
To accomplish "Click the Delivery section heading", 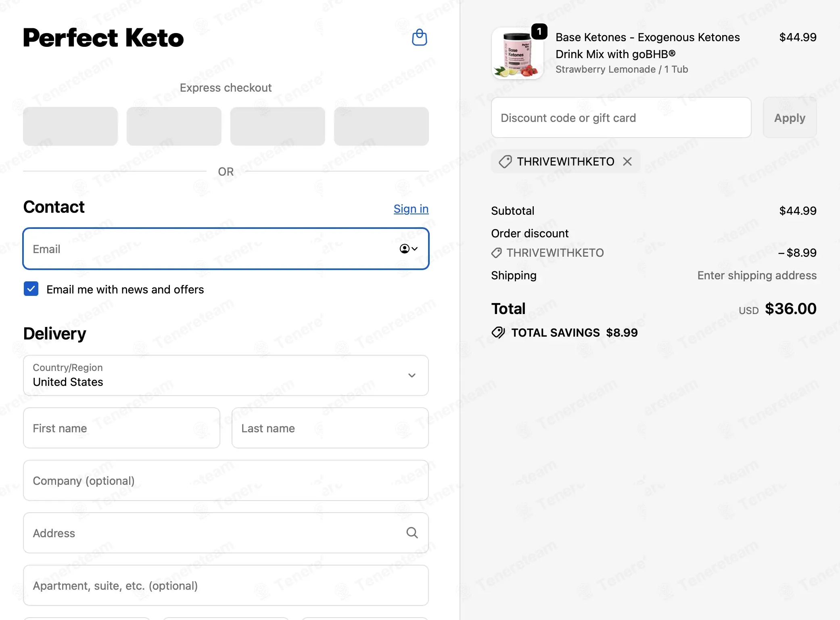I will pyautogui.click(x=55, y=334).
